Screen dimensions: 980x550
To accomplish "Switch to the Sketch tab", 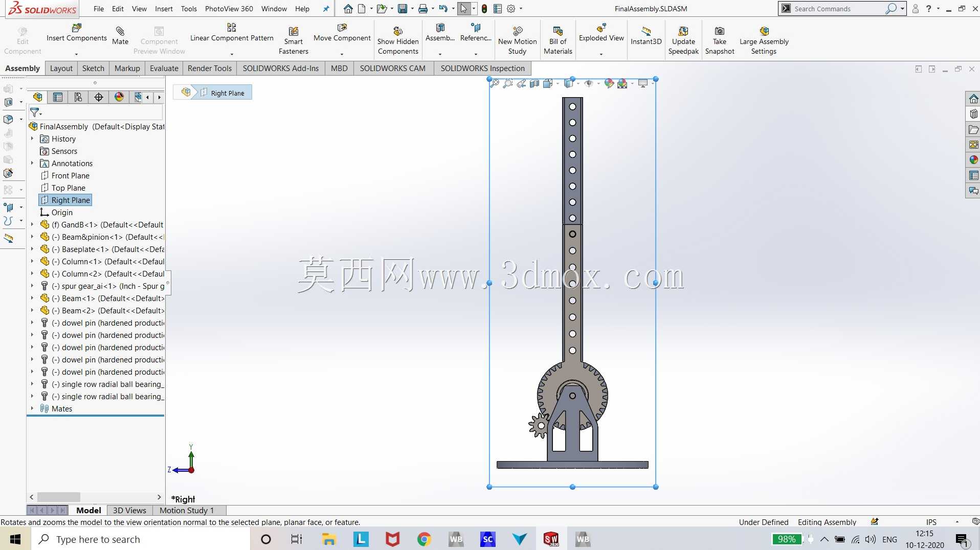I will (x=93, y=68).
